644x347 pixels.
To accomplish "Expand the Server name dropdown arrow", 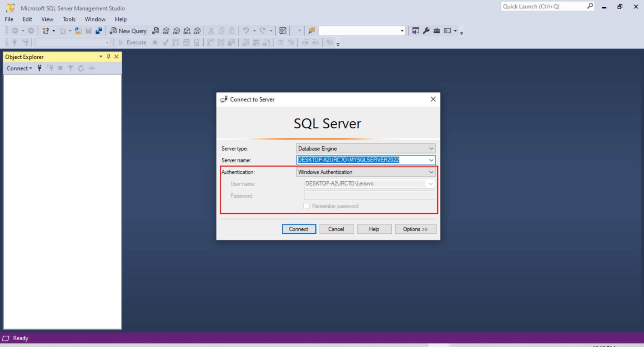I will [x=431, y=160].
